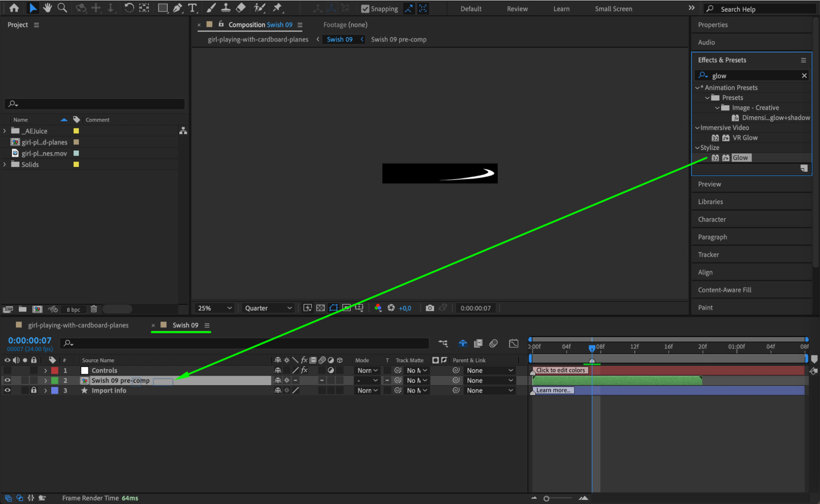This screenshot has height=504, width=820.
Task: Select the Hand tool
Action: 48,8
